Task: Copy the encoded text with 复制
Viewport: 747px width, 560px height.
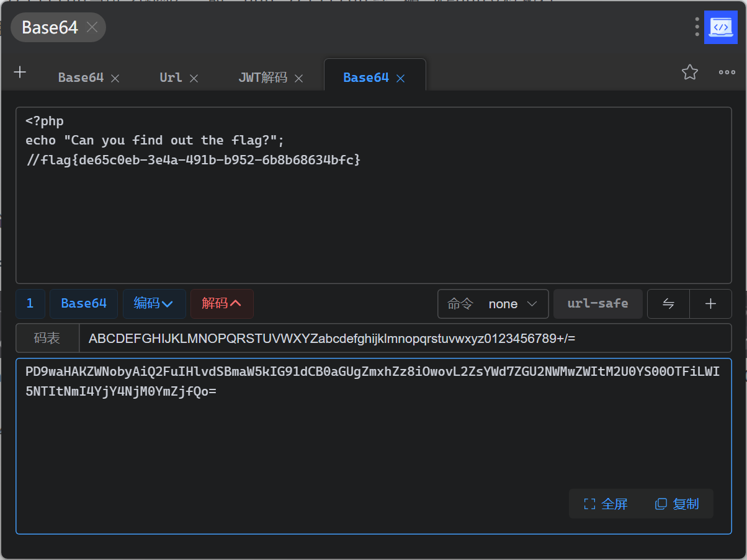Action: point(677,504)
